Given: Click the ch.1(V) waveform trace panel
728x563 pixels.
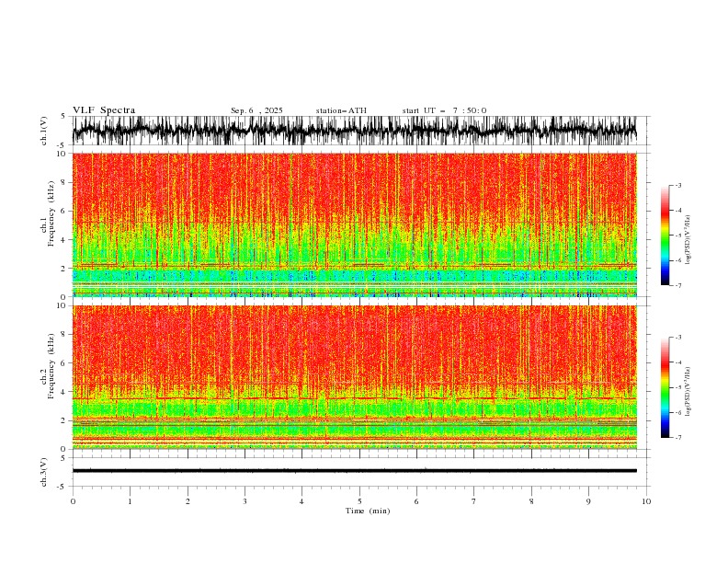Looking at the screenshot, I should pyautogui.click(x=360, y=131).
